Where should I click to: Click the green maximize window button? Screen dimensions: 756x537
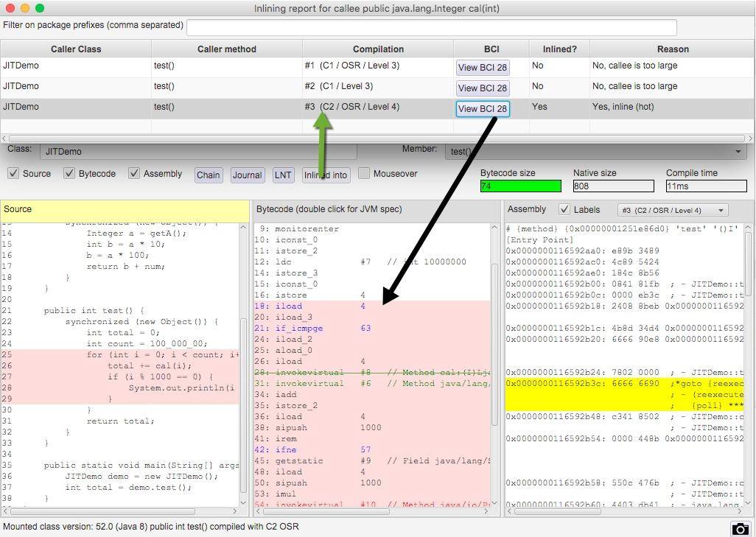40,8
